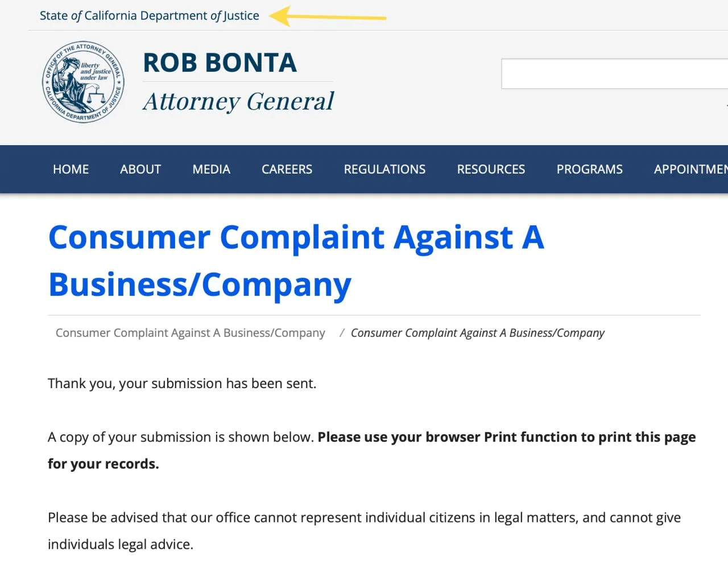Click the State of California Department of Justice link

150,16
